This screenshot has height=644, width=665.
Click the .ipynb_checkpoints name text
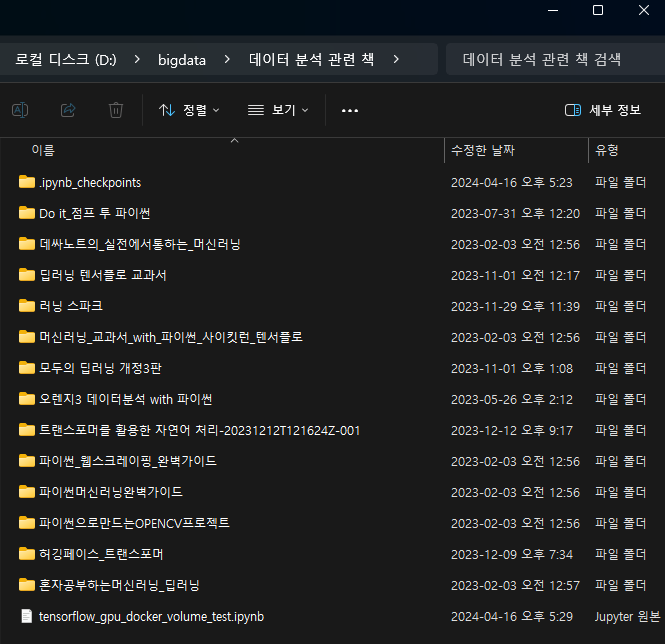point(90,182)
